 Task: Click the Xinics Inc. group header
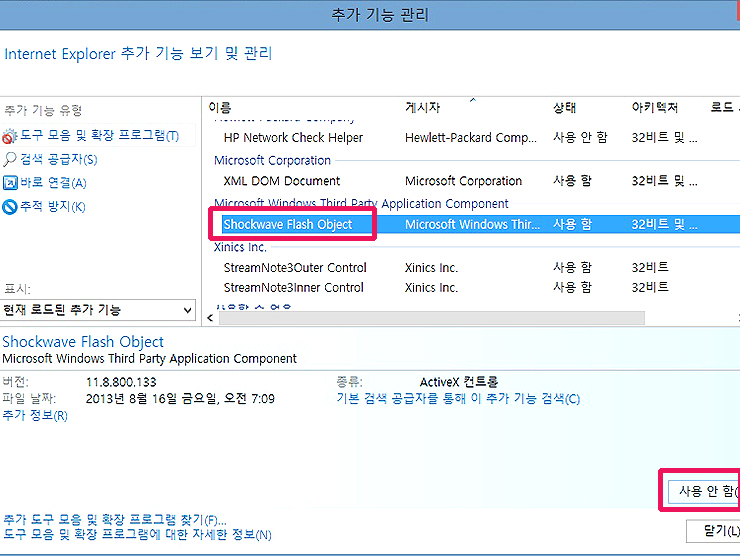tap(240, 247)
